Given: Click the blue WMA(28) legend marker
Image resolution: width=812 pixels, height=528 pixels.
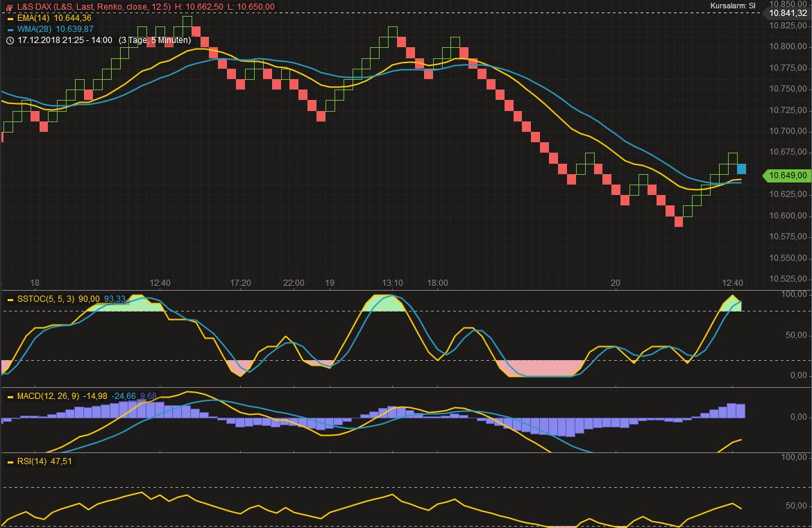Looking at the screenshot, I should click(10, 30).
